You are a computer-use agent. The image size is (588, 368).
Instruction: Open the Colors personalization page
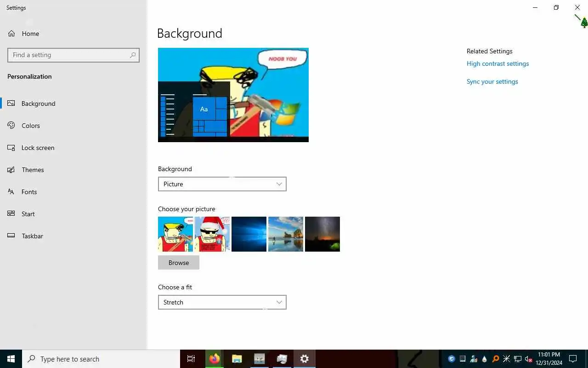(73, 126)
